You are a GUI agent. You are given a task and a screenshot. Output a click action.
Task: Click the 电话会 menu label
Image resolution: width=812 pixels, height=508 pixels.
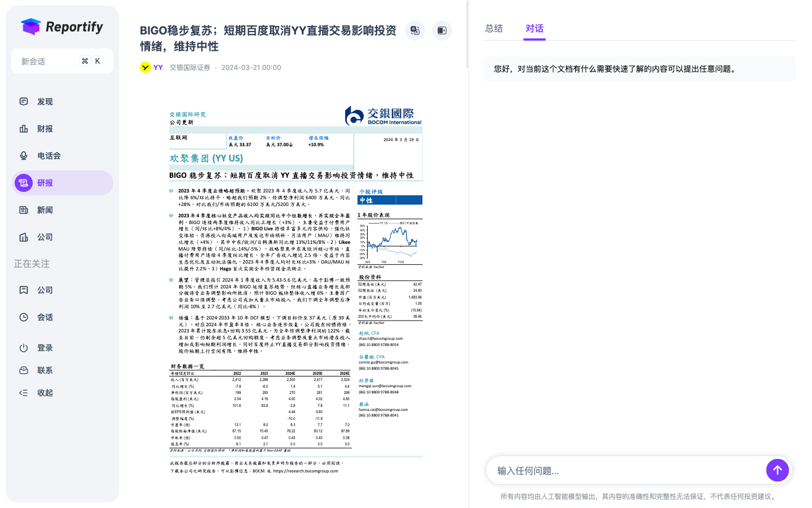(x=49, y=156)
